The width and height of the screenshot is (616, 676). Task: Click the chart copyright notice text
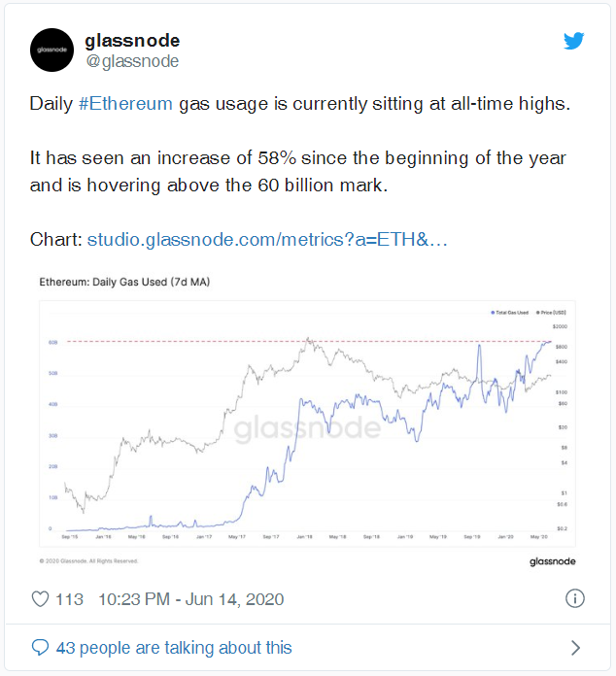(89, 560)
